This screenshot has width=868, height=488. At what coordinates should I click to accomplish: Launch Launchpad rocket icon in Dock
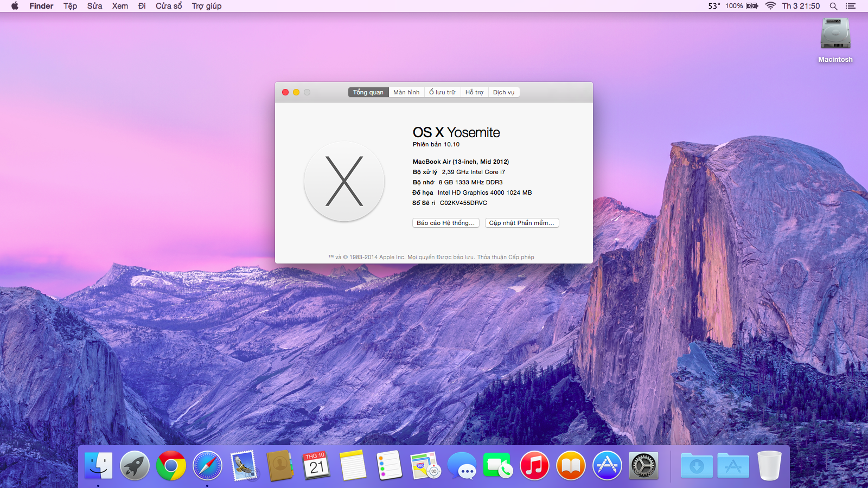click(135, 465)
